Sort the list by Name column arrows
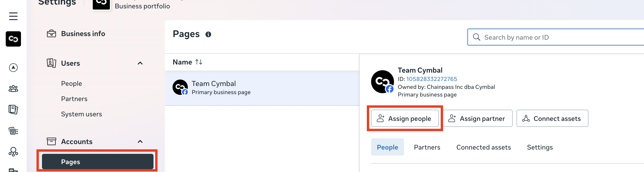This screenshot has width=644, height=172. click(x=199, y=62)
